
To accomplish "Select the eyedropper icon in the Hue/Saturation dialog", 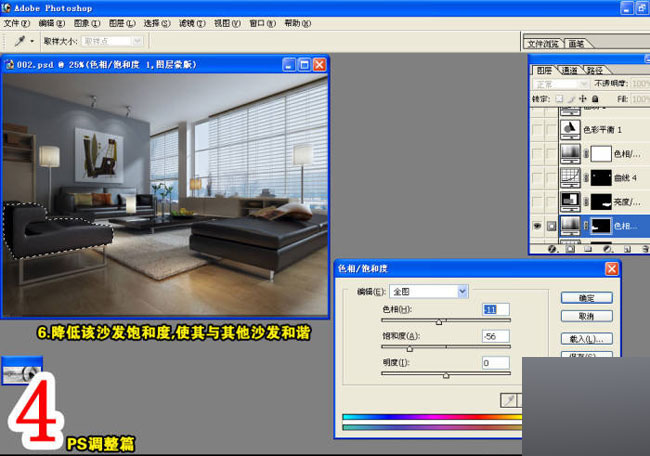I will pyautogui.click(x=509, y=400).
